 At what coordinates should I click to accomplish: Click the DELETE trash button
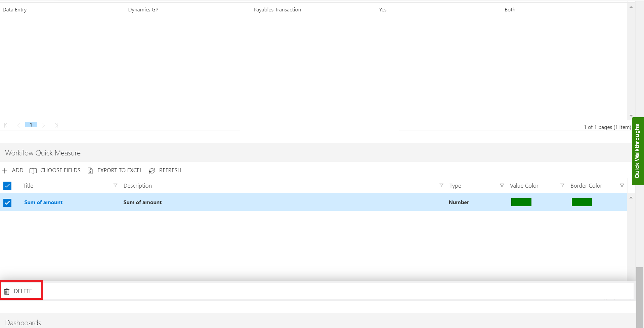tap(18, 291)
